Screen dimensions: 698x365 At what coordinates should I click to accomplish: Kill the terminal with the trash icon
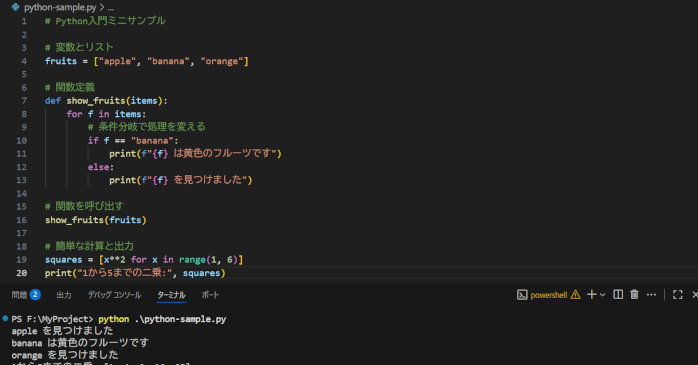[x=634, y=295]
